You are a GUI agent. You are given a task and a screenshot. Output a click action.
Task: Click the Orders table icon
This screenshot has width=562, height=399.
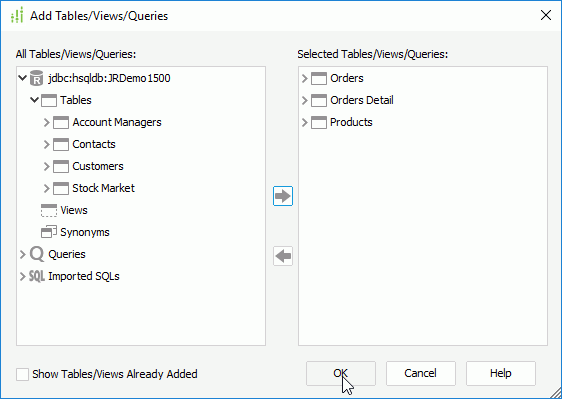click(x=319, y=78)
